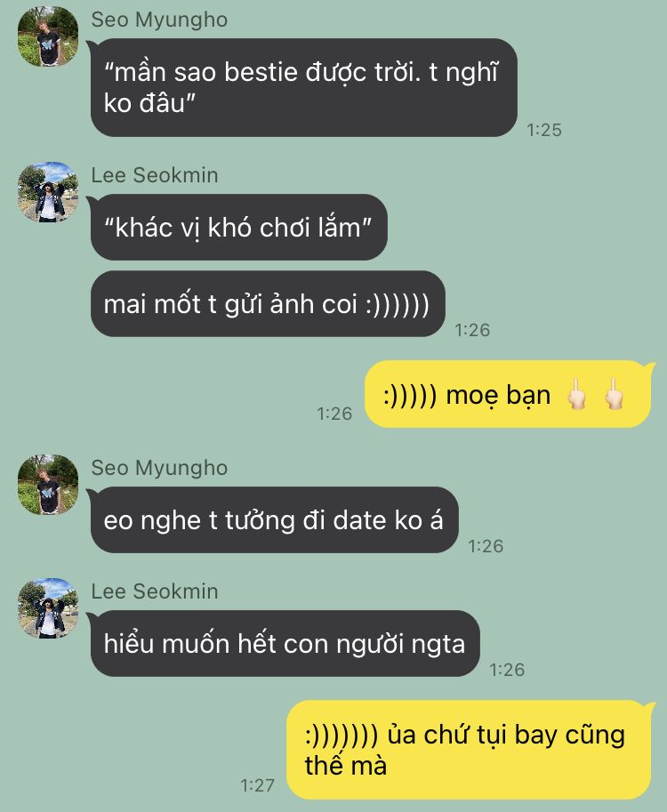Tap the second middle finger emoji

click(x=614, y=394)
